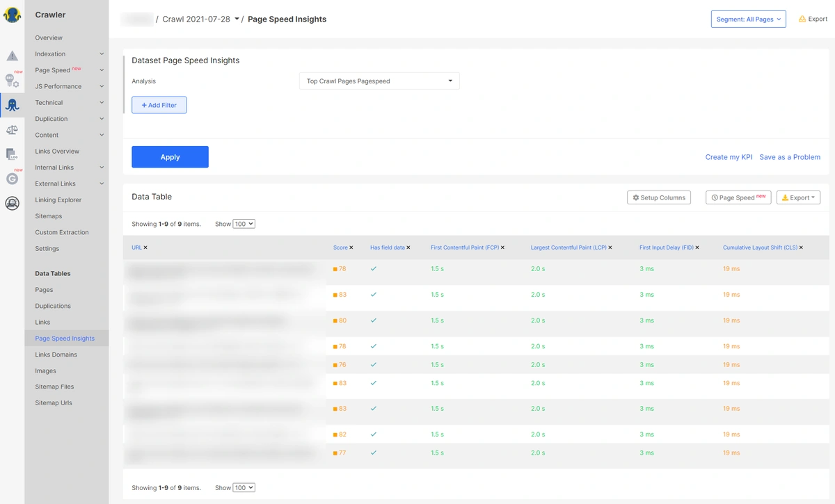This screenshot has width=835, height=504.
Task: Open the crawler octopus icon
Action: 13,104
